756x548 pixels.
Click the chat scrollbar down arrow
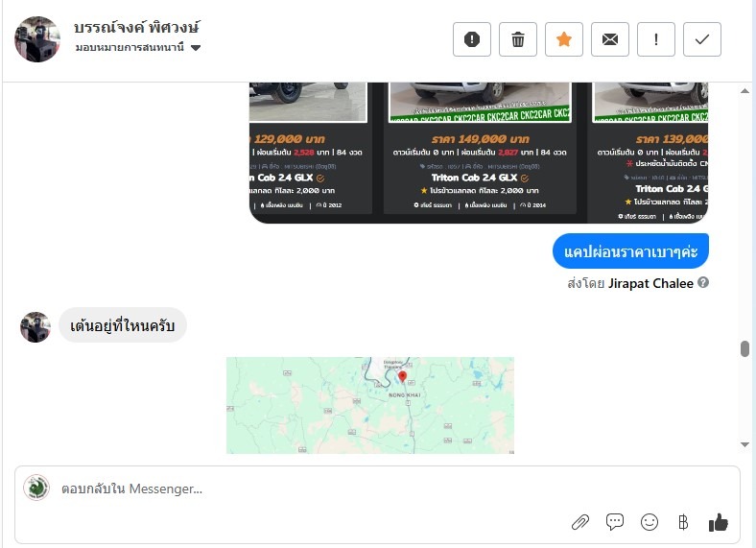[x=744, y=444]
